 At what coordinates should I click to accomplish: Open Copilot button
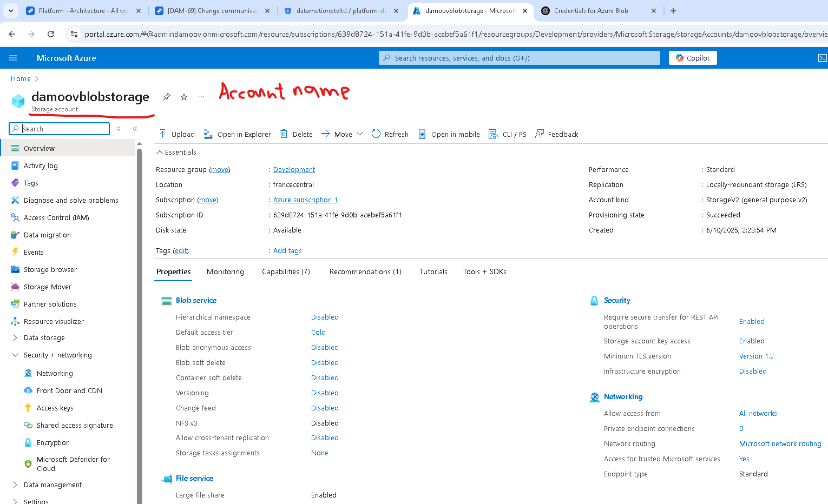click(x=693, y=58)
